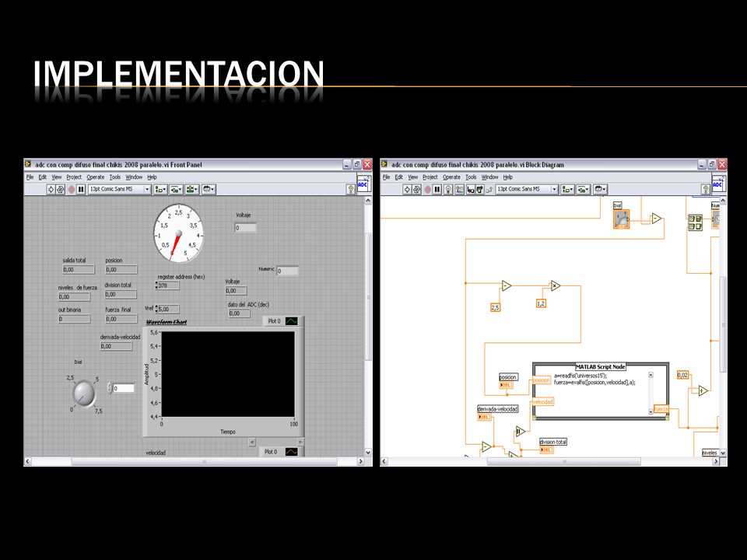The height and width of the screenshot is (560, 747).
Task: Click the Dial knob control on the Front Panel
Action: 84,394
